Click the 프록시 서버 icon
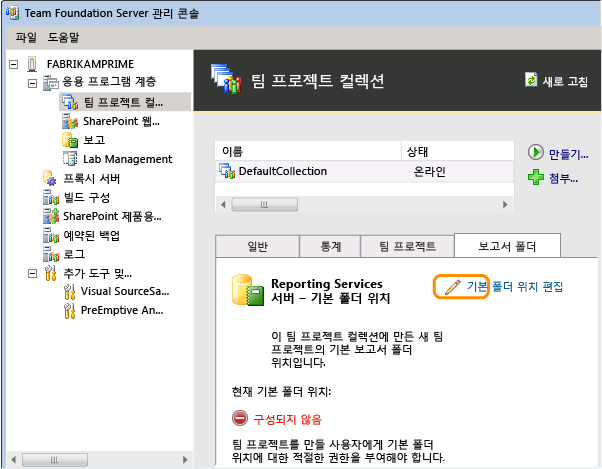602x469 pixels. 50,178
